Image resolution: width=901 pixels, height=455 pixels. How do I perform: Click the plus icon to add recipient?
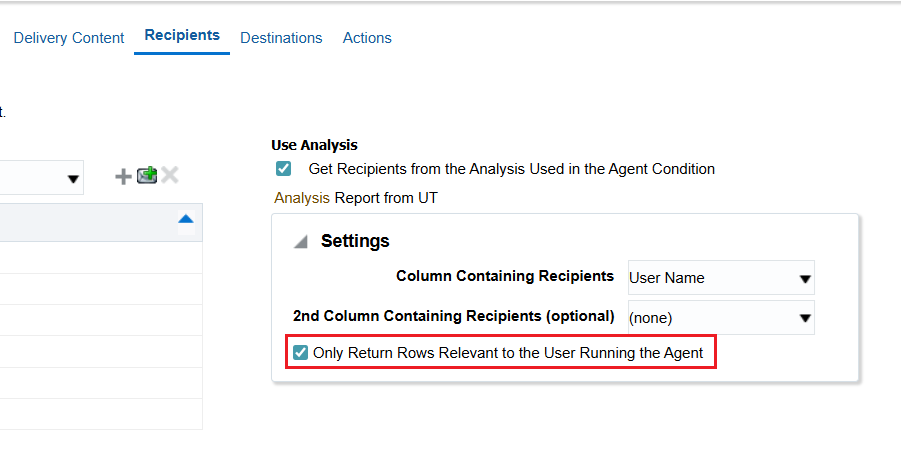coord(123,176)
